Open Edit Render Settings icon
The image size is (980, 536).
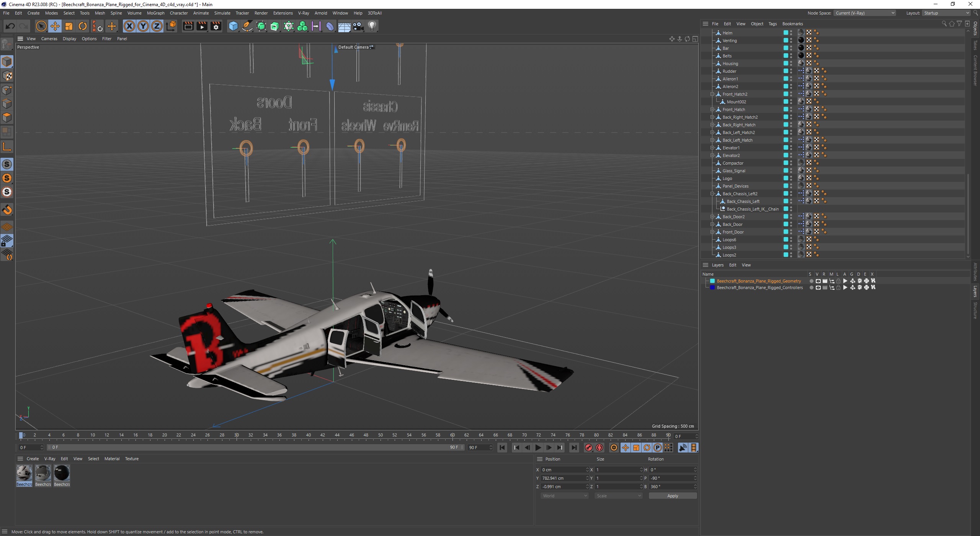(x=216, y=26)
